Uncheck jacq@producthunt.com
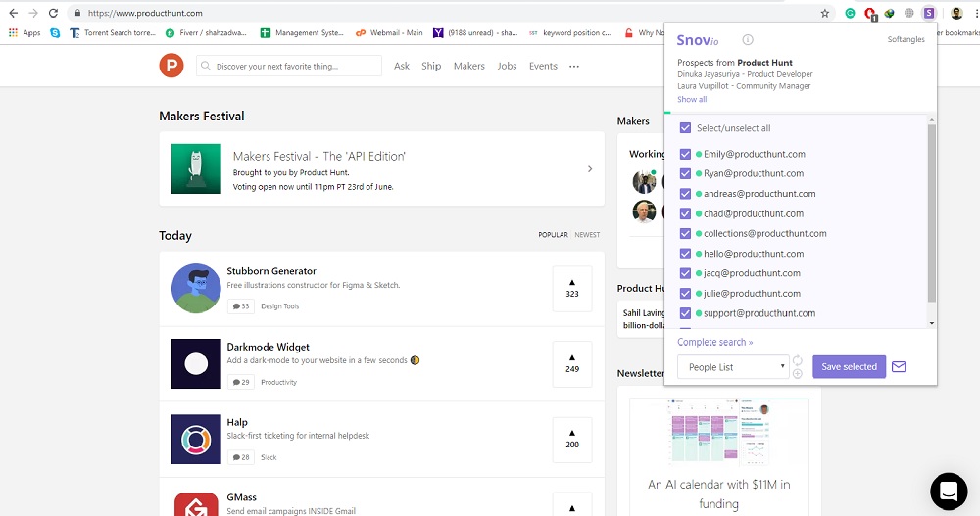Viewport: 980px width, 516px height. (x=685, y=273)
